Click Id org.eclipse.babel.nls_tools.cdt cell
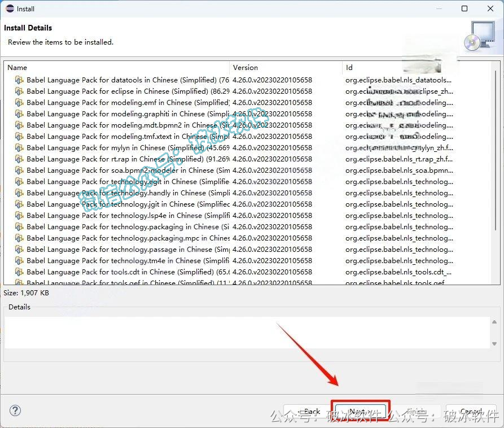Screen dimensions: 504x428 398,272
